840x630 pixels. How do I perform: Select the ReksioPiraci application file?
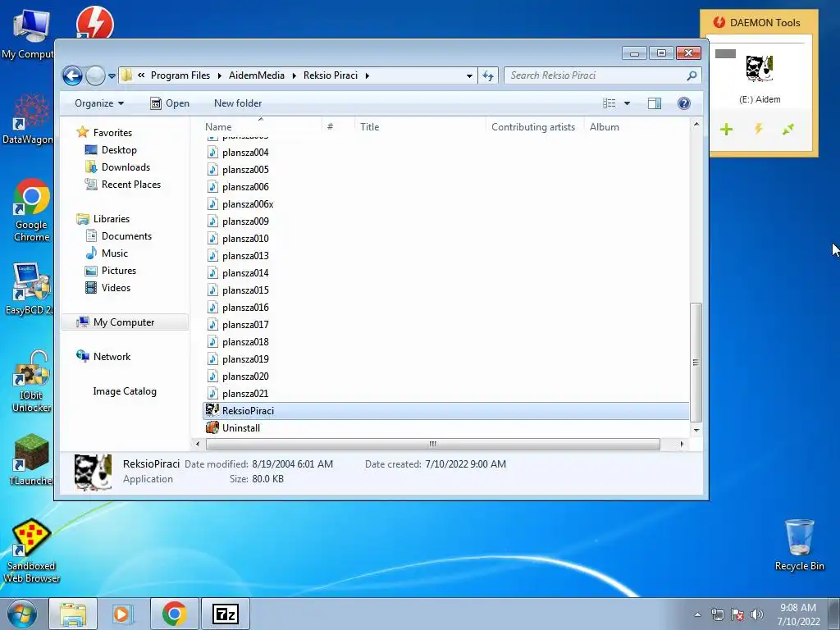click(445, 411)
